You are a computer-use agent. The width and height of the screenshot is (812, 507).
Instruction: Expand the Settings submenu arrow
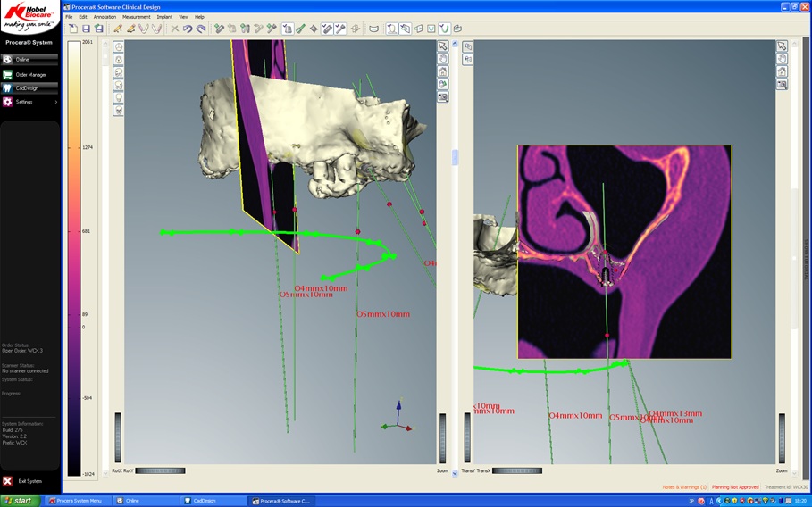coord(56,102)
